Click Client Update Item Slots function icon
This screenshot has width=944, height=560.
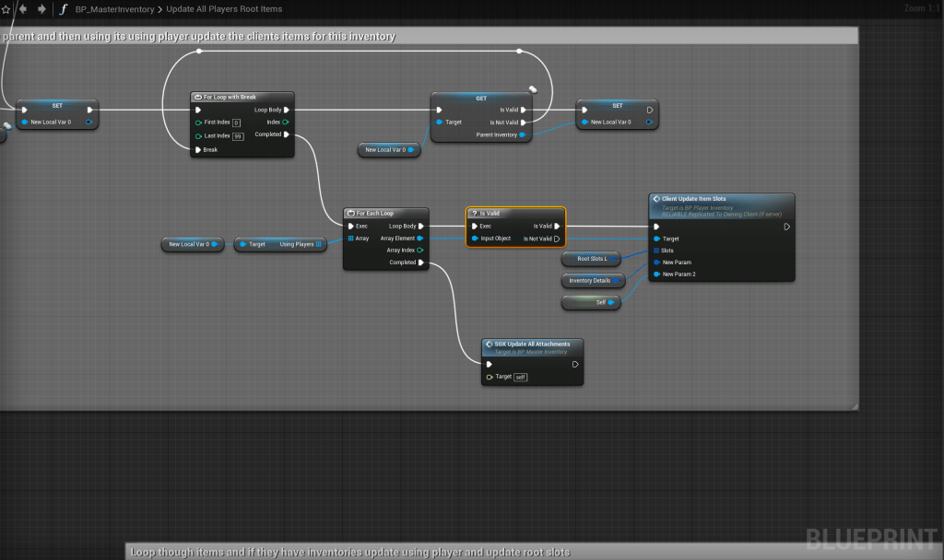click(655, 198)
